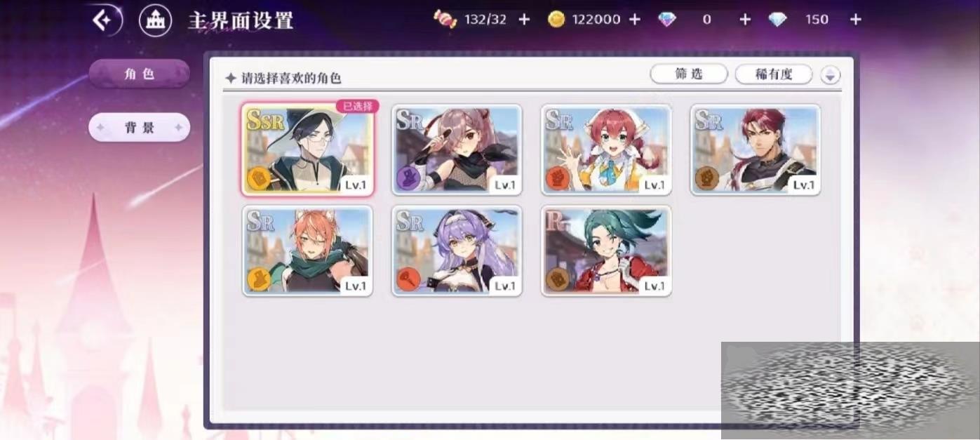Choose the SR orange cat-eared character
This screenshot has width=980, height=440.
click(307, 251)
